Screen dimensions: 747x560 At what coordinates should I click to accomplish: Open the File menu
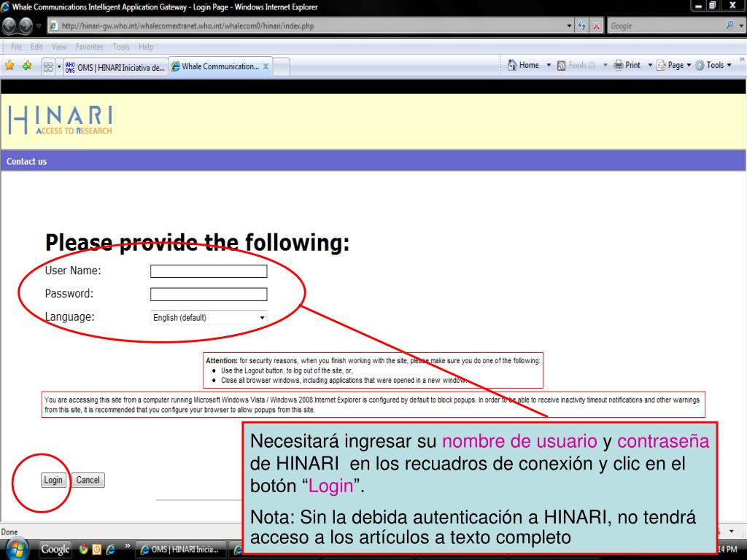point(16,47)
